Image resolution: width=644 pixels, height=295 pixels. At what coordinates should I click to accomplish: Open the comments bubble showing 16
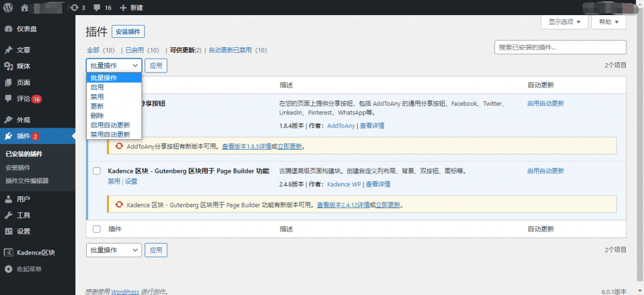[x=103, y=8]
